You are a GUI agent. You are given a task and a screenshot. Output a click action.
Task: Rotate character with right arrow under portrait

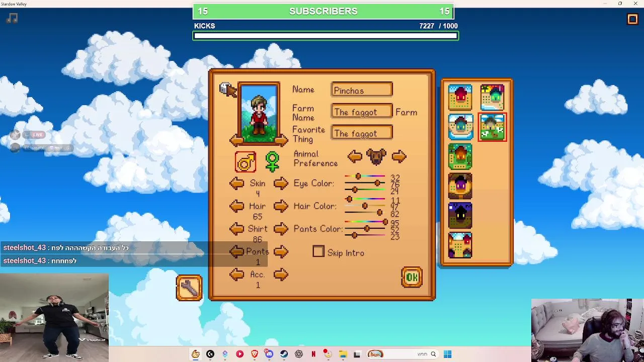coord(282,140)
